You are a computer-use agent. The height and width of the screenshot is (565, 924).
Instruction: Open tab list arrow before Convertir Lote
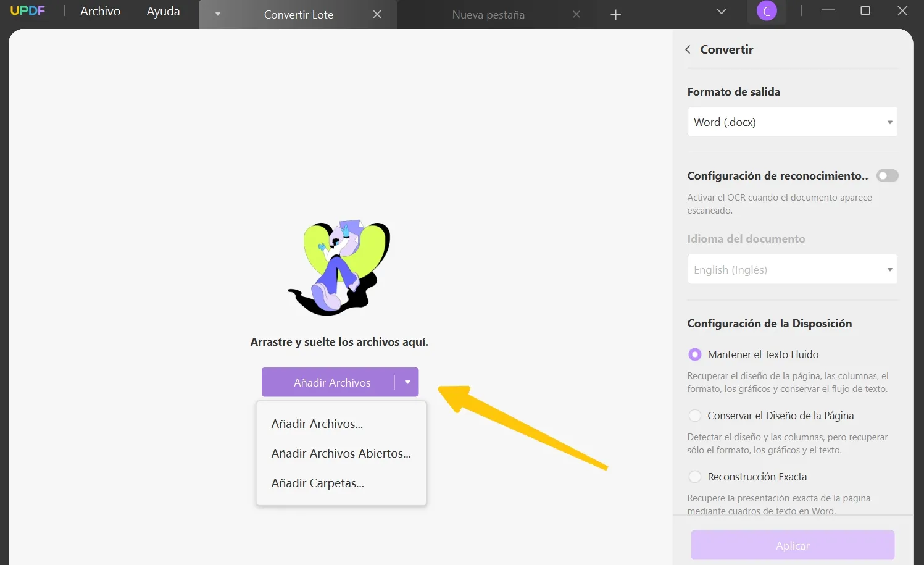(x=218, y=14)
